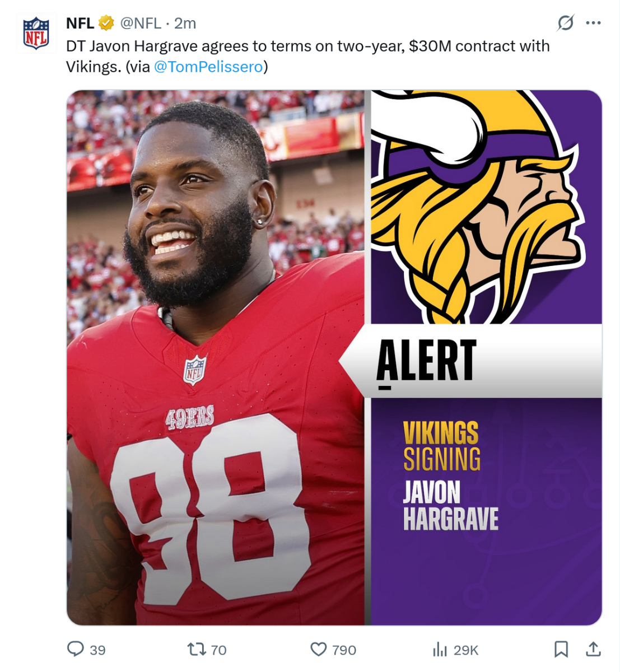The width and height of the screenshot is (620, 672).
Task: Open the NFL profile avatar
Action: point(36,34)
